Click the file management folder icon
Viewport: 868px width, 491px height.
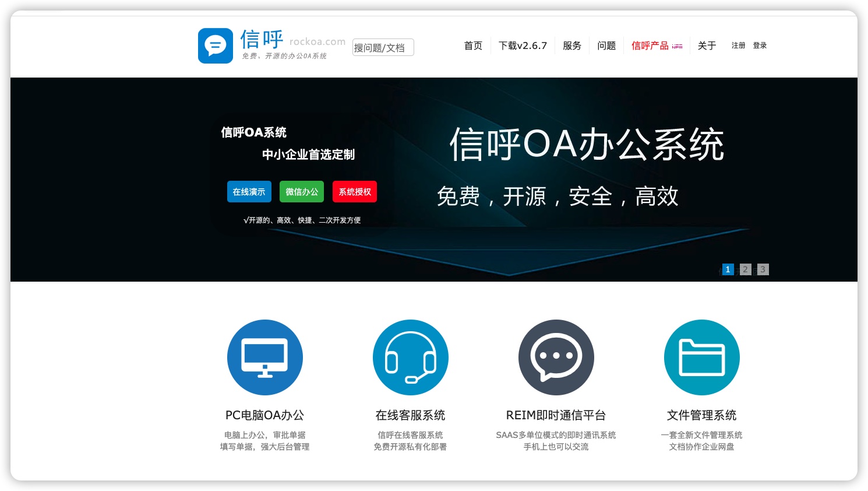click(702, 357)
